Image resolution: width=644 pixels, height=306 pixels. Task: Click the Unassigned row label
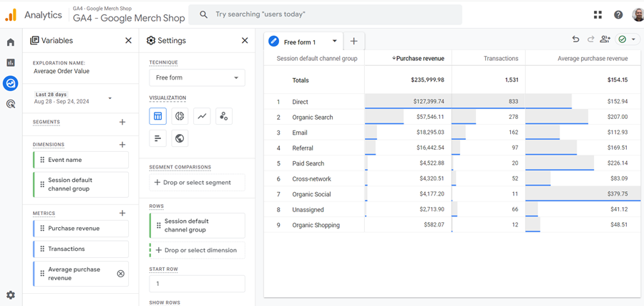[308, 210]
